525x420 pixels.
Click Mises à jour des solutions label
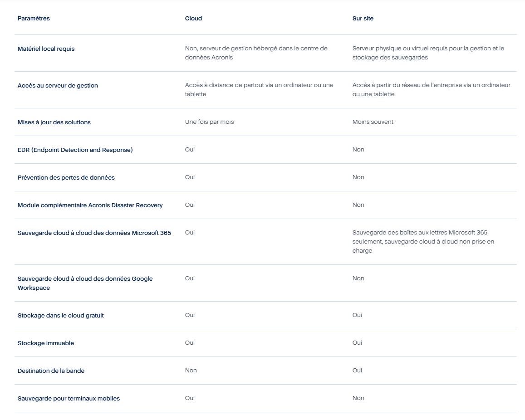click(x=54, y=122)
